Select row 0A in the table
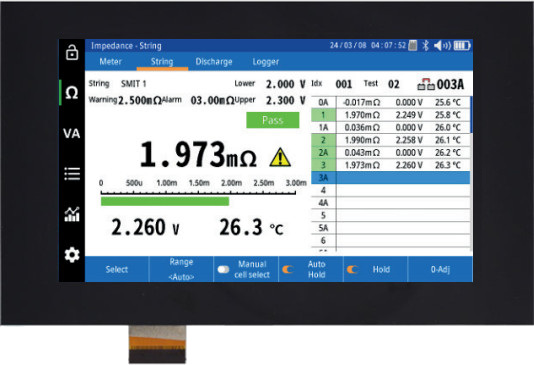The image size is (534, 365). 391,102
